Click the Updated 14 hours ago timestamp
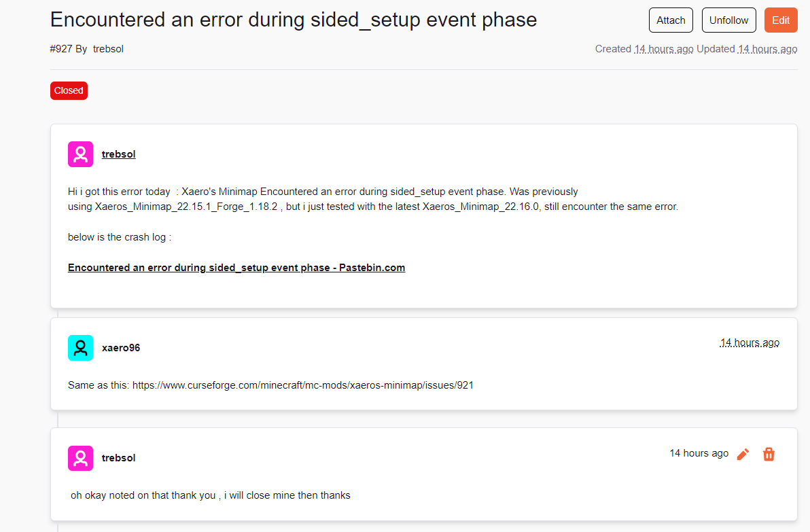 coord(768,49)
